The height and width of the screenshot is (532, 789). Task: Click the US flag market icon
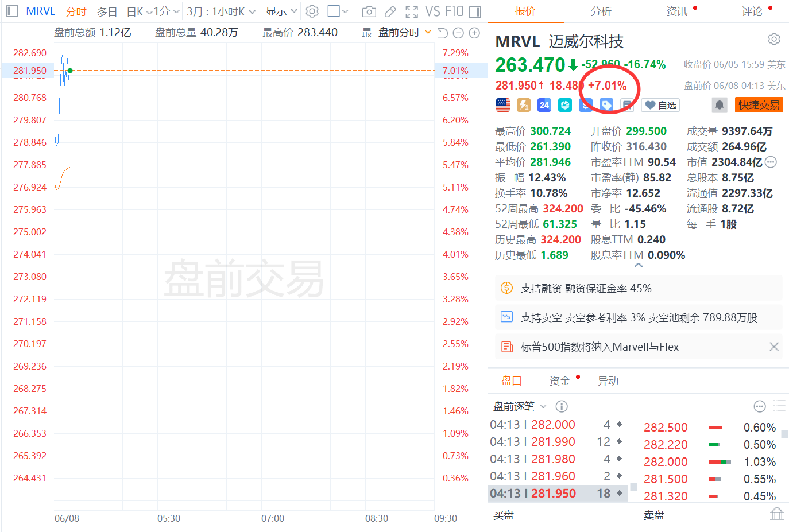coord(503,105)
